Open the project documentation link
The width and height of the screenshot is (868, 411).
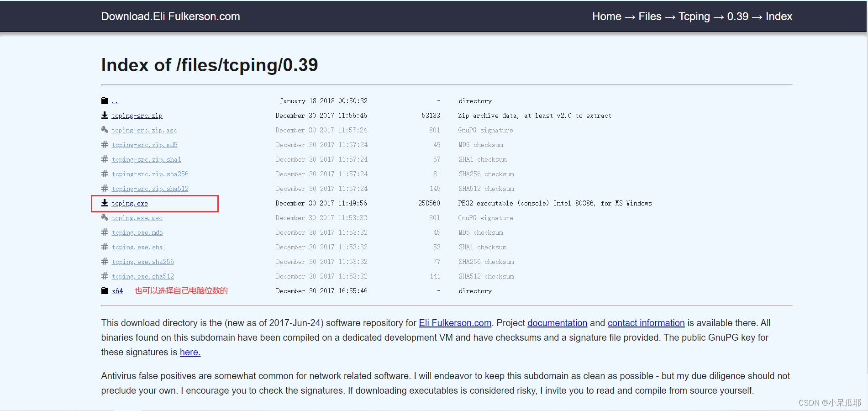(x=557, y=323)
